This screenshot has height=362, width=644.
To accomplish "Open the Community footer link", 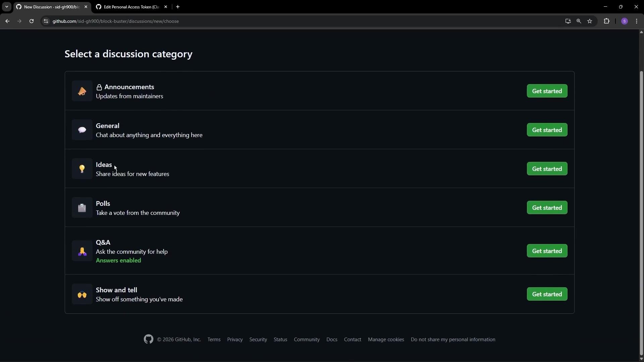I will coord(307,340).
